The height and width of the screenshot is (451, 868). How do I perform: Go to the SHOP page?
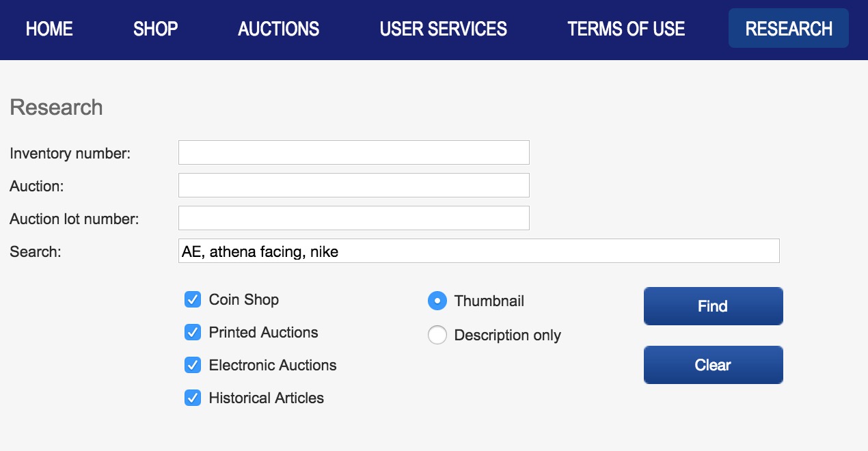pyautogui.click(x=155, y=29)
